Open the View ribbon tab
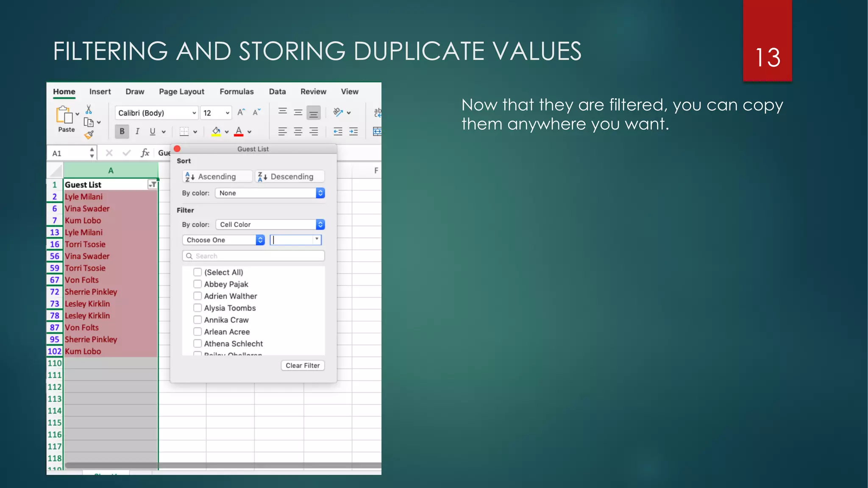The height and width of the screenshot is (488, 868). click(350, 91)
